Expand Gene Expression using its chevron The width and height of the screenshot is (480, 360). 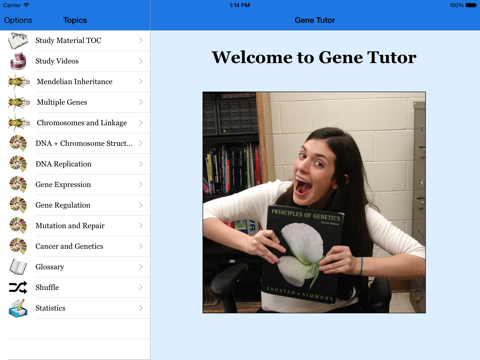pyautogui.click(x=141, y=185)
